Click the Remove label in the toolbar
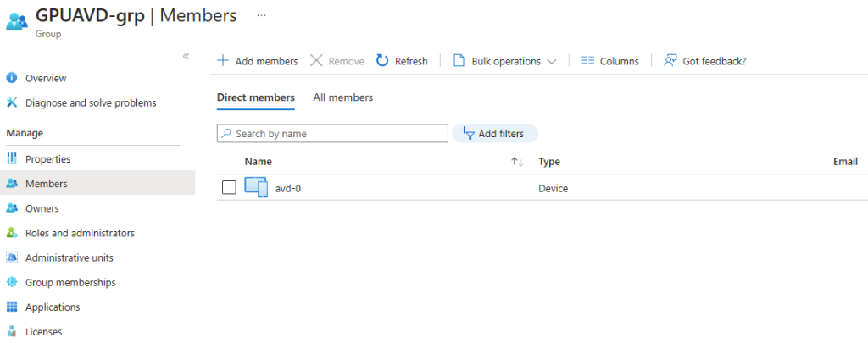Image resolution: width=868 pixels, height=343 pixels. point(347,61)
